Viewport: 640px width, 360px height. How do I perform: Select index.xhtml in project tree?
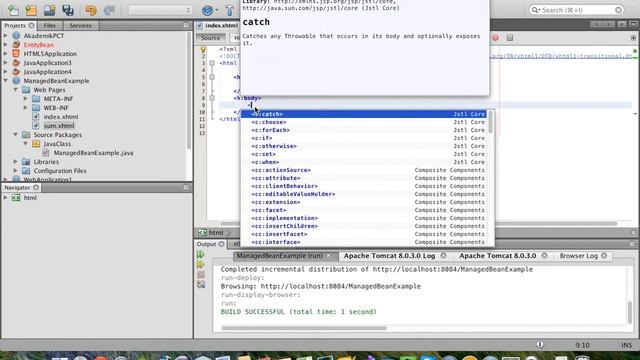(x=61, y=117)
